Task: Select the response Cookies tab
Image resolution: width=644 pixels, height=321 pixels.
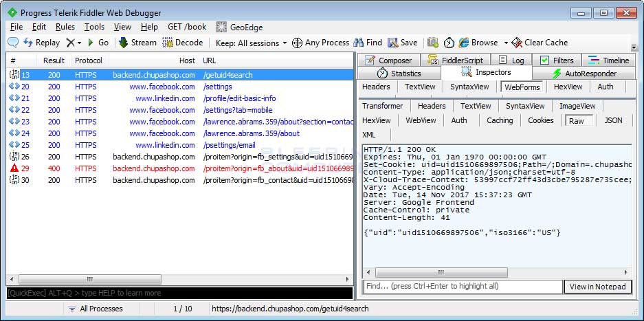Action: coord(540,120)
